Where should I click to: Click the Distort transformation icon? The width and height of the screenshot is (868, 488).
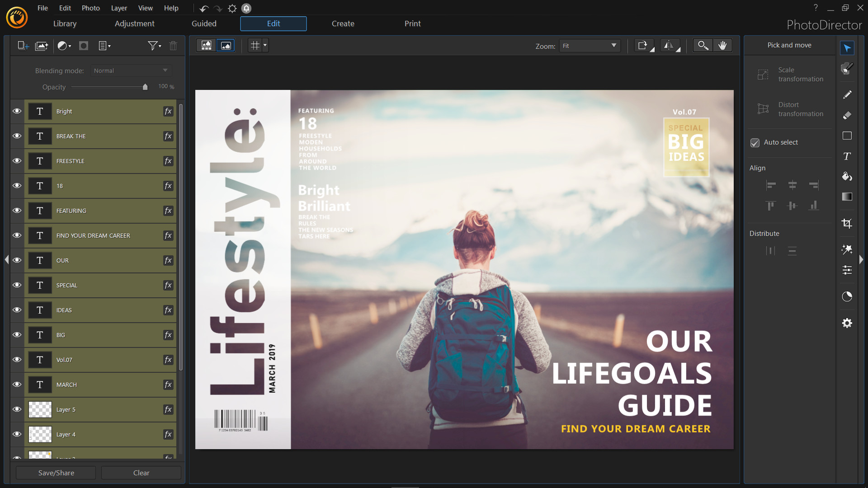pos(763,109)
